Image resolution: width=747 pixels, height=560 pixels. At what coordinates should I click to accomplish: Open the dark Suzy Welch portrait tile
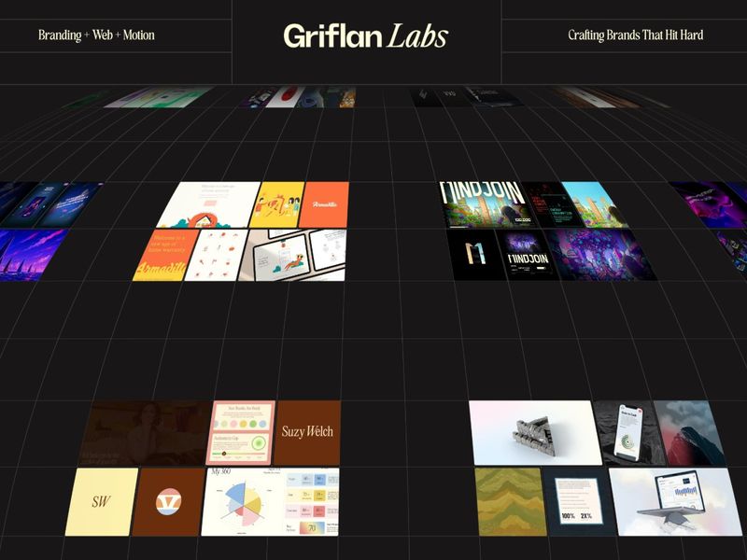146,433
